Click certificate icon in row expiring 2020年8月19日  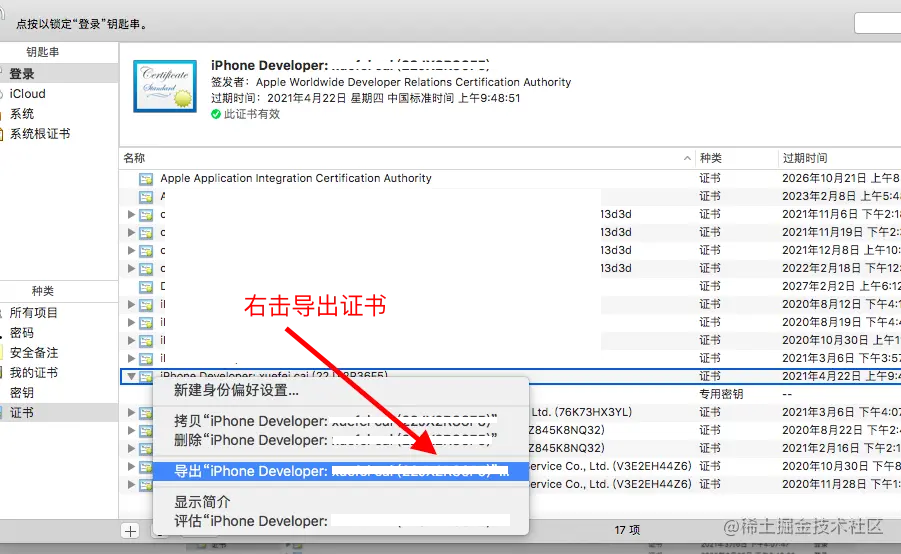point(146,322)
